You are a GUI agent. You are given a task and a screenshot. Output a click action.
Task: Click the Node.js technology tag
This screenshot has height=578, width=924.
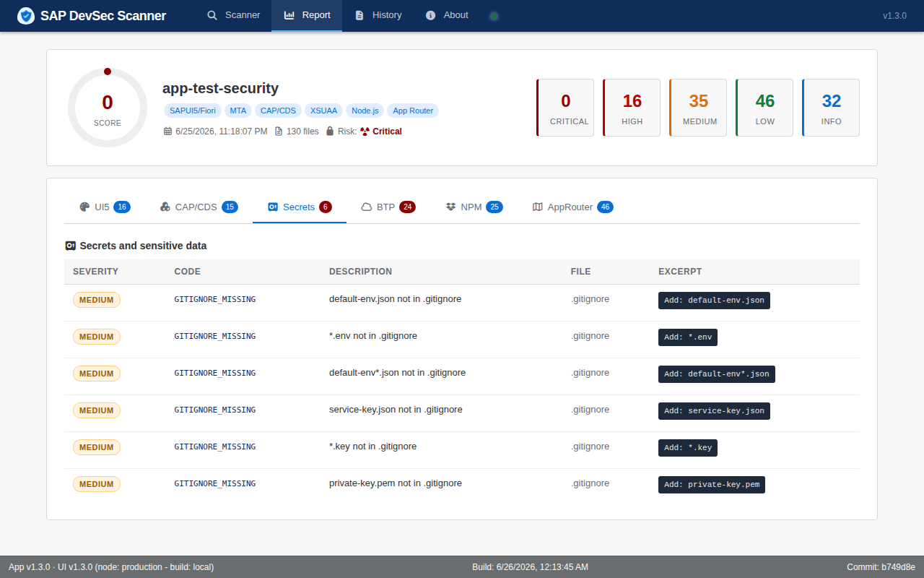pyautogui.click(x=365, y=111)
